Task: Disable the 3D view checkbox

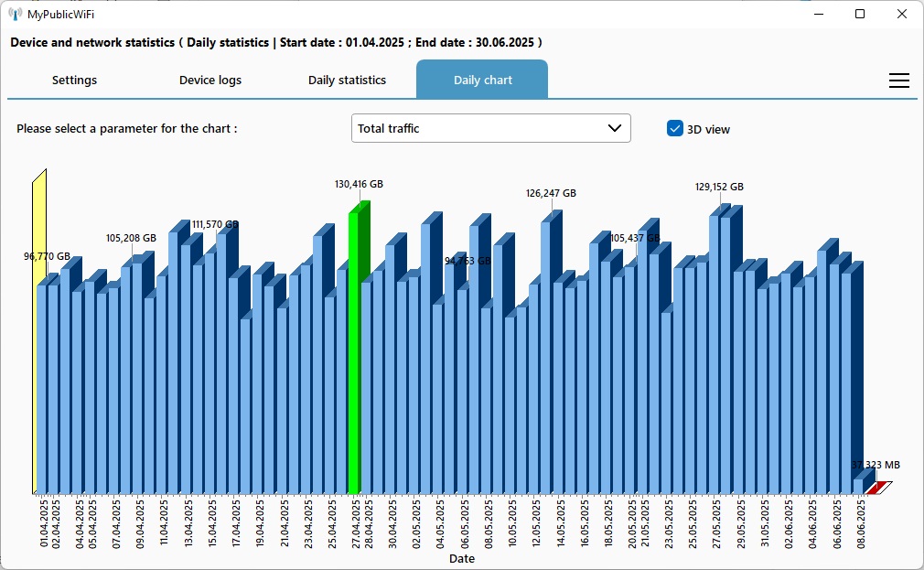Action: (x=675, y=129)
